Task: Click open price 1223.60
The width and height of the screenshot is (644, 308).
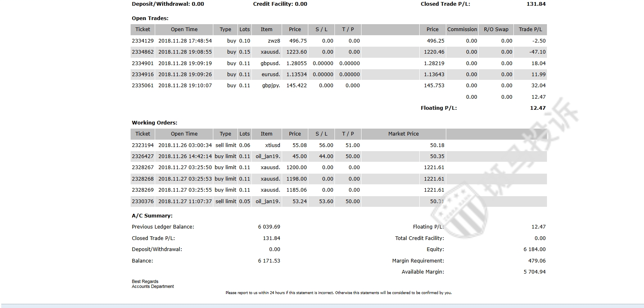Action: pyautogui.click(x=296, y=52)
